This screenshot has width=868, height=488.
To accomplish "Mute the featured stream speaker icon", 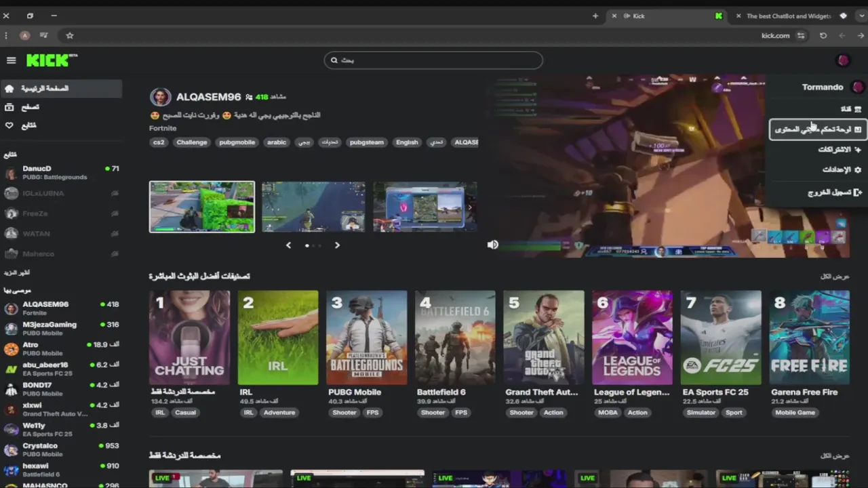I will coord(493,245).
